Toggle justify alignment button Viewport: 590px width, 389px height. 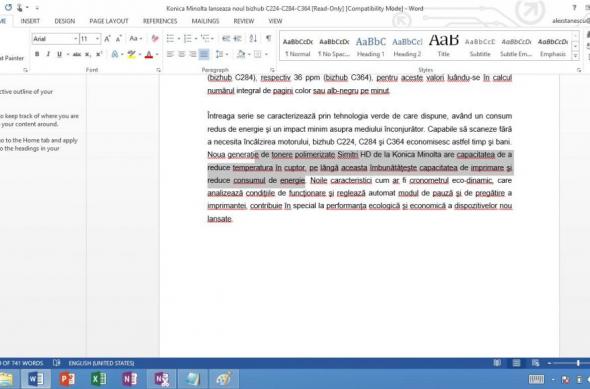[x=204, y=54]
